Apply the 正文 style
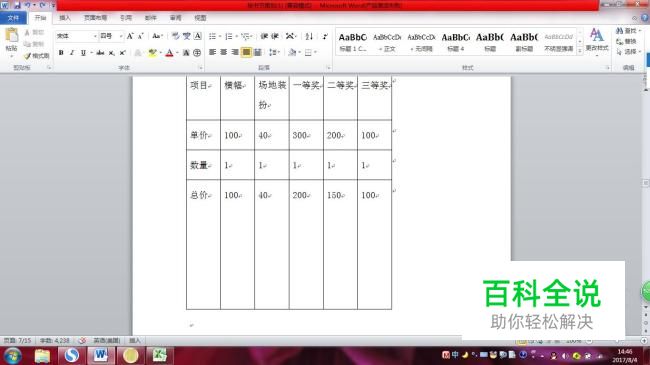Screen dimensions: 650x365 387,42
